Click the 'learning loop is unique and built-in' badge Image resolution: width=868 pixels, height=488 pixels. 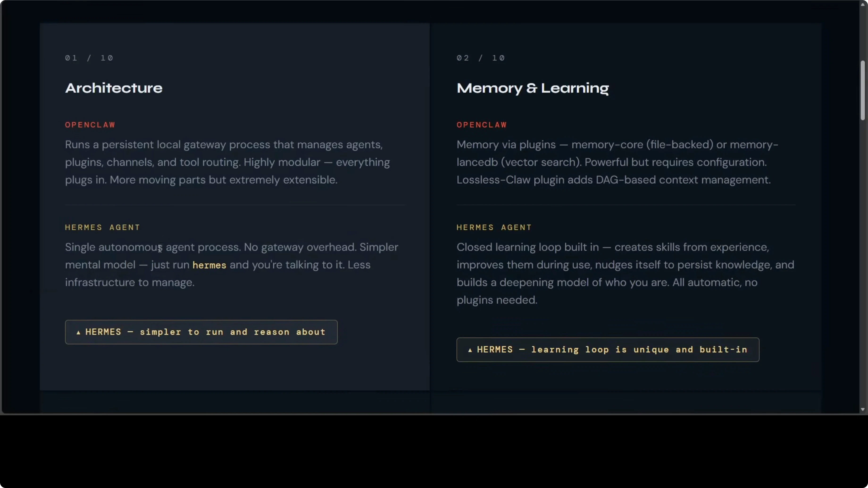point(608,350)
